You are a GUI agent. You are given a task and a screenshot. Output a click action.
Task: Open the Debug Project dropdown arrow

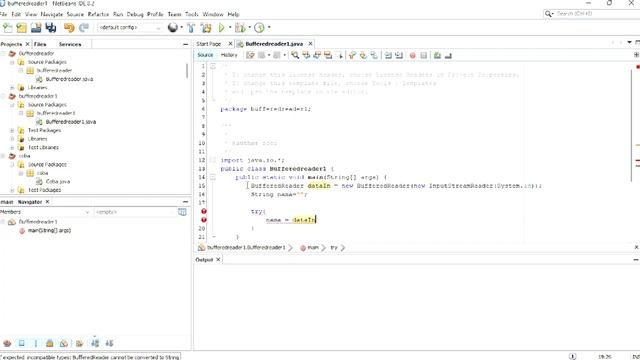coord(249,28)
